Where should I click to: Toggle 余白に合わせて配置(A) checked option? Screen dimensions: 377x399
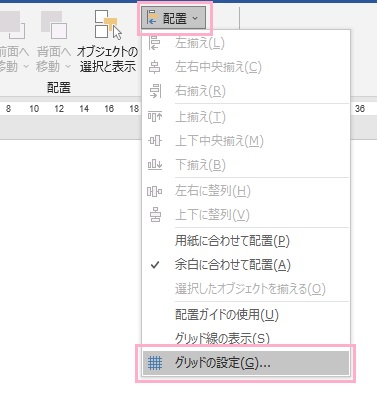pos(246,265)
